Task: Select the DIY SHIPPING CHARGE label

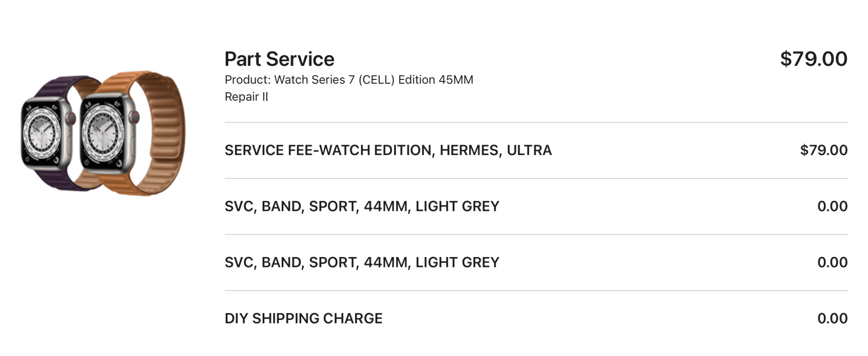Action: pyautogui.click(x=303, y=318)
